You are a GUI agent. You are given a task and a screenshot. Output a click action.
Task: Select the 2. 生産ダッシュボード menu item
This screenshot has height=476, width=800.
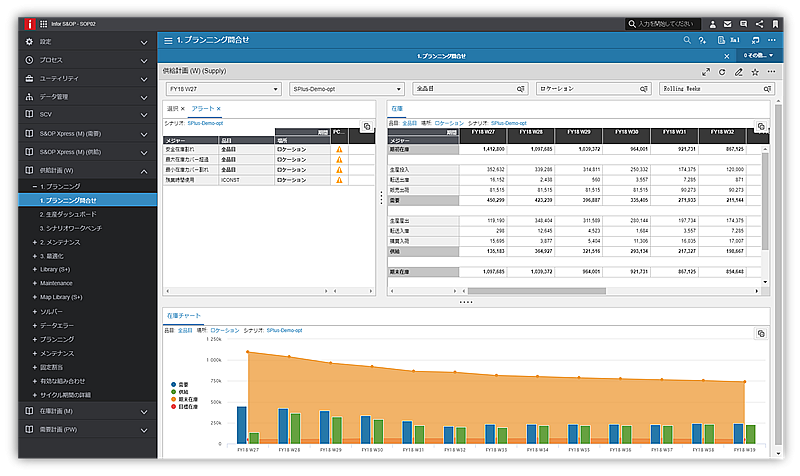click(68, 215)
